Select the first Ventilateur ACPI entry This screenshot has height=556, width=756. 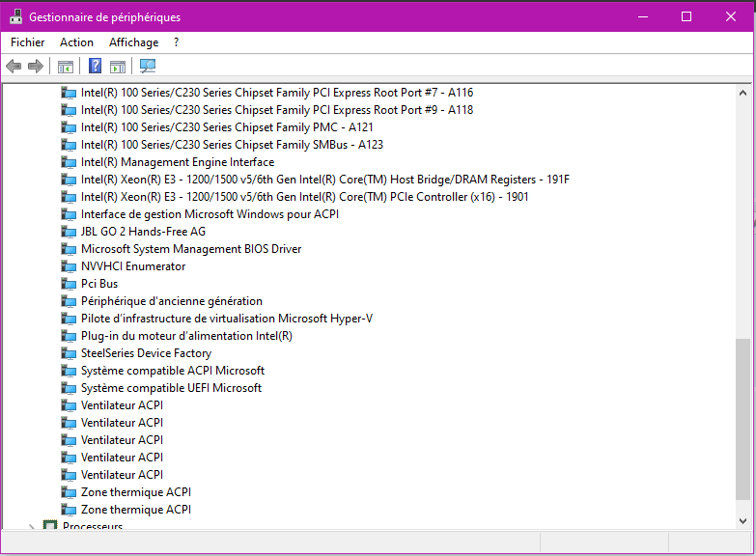point(122,405)
